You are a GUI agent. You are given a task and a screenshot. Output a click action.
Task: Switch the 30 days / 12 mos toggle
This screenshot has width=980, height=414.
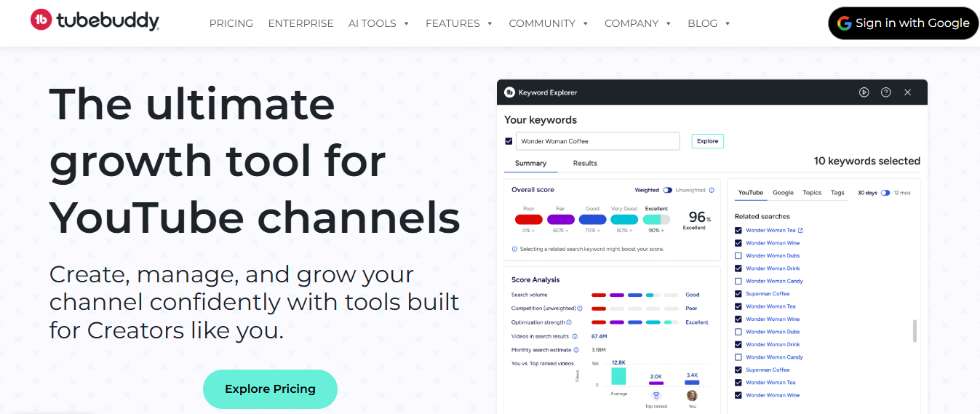coord(885,193)
